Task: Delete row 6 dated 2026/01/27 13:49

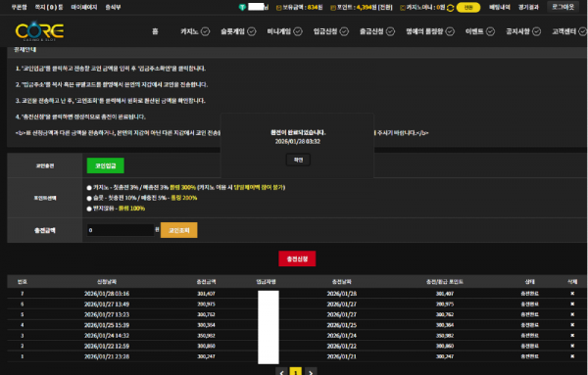Action: click(572, 305)
